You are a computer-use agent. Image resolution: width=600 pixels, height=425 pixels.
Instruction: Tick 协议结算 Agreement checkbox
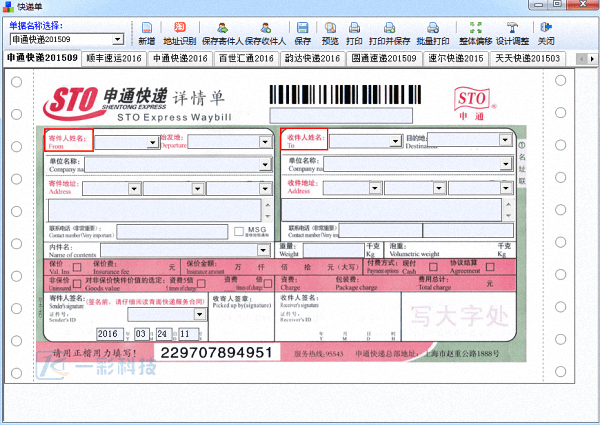[490, 267]
